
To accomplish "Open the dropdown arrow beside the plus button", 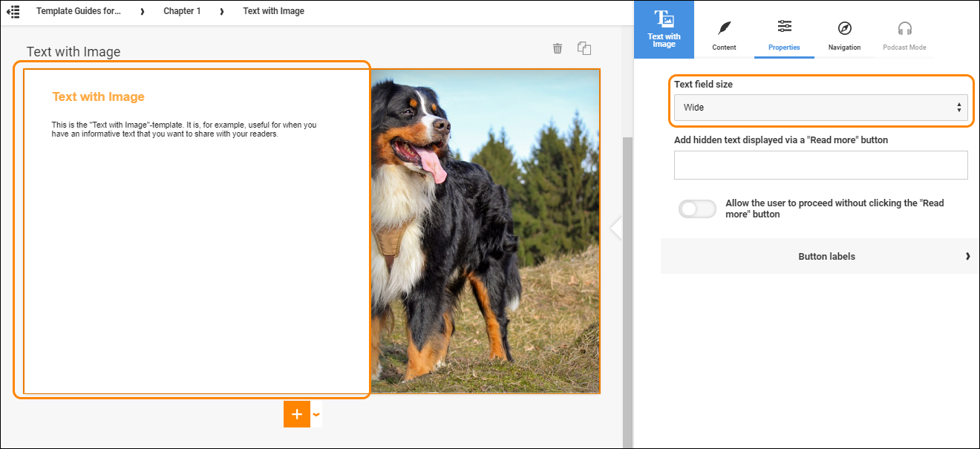I will [316, 414].
